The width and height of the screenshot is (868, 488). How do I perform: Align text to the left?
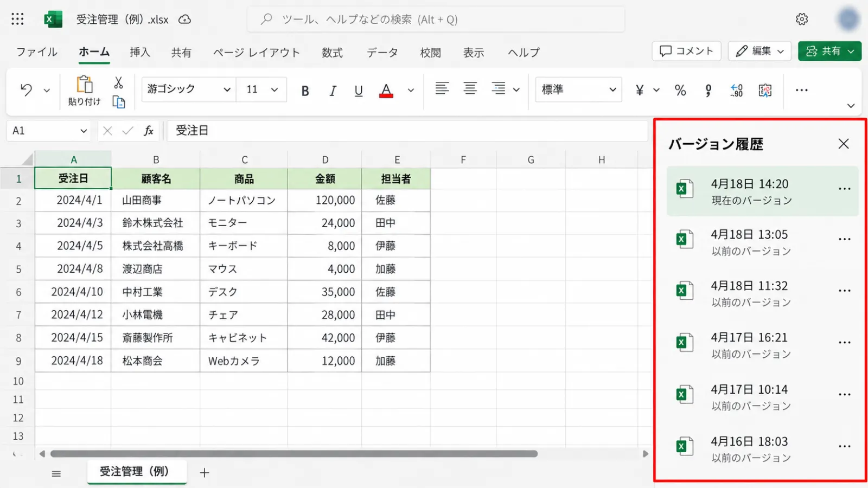[x=442, y=88]
